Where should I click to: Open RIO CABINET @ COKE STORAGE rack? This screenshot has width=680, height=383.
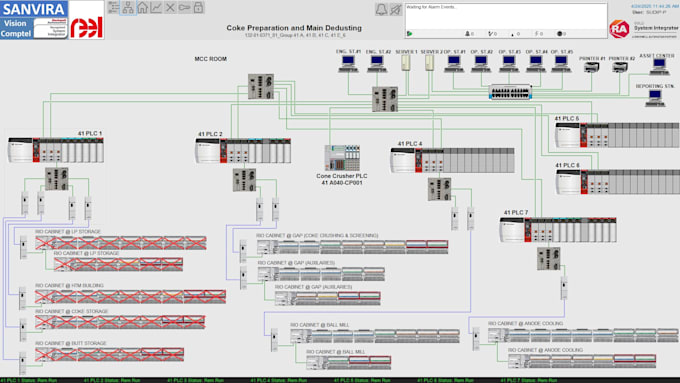120,322
